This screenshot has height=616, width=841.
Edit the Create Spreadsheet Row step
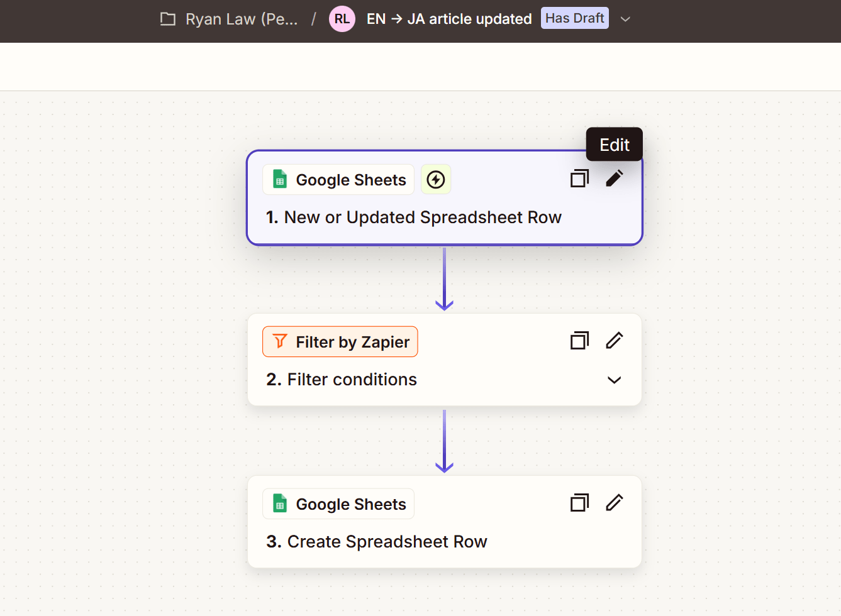tap(615, 503)
